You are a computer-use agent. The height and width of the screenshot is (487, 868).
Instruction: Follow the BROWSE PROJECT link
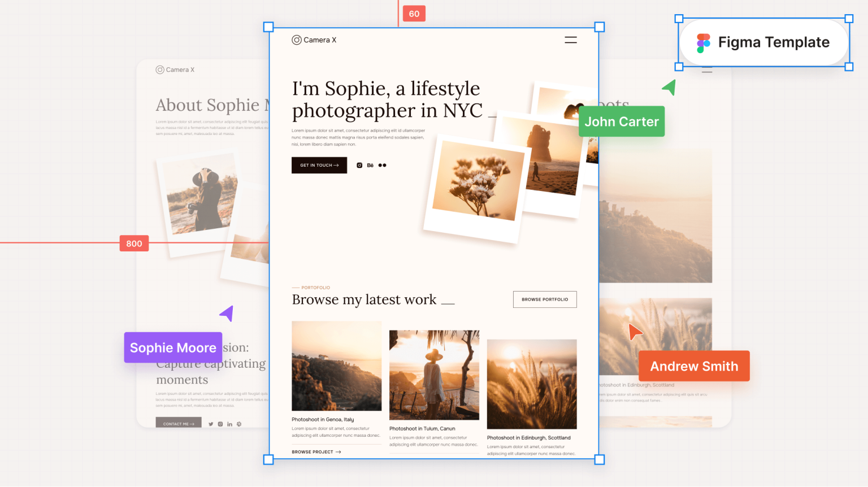pyautogui.click(x=315, y=451)
